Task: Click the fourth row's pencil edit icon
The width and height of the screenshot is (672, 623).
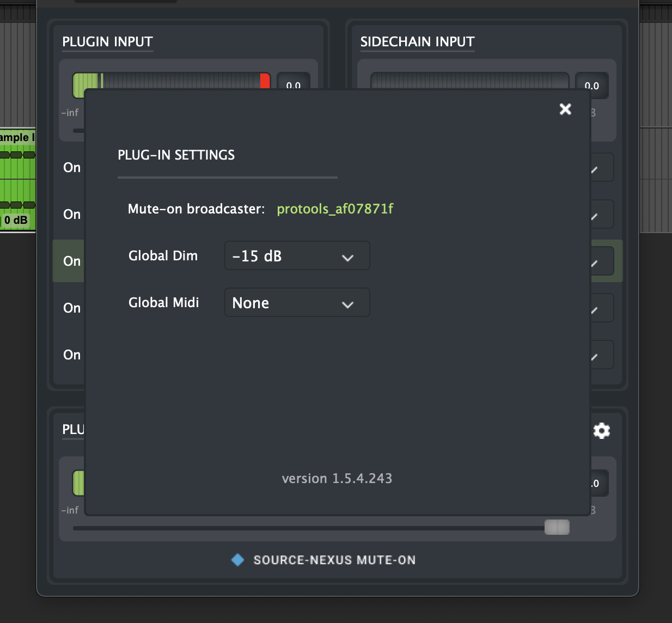Action: [x=600, y=309]
